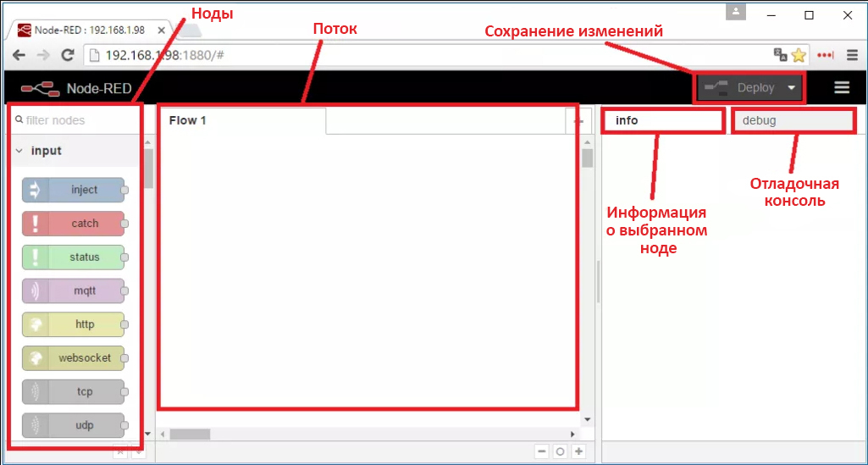Switch to the debug tab
868x465 pixels.
(x=792, y=120)
